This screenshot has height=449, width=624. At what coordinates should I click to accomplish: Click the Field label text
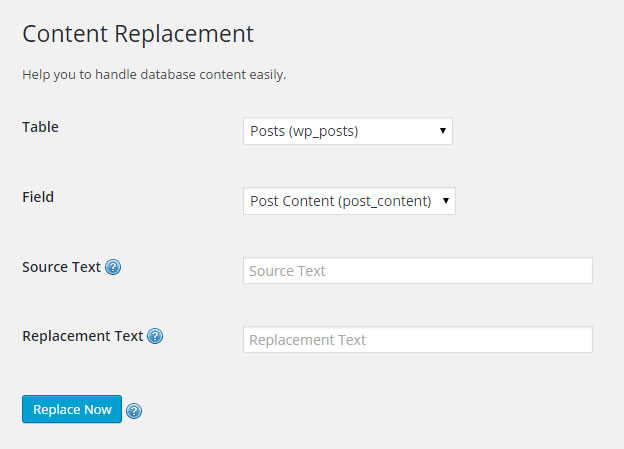[38, 197]
